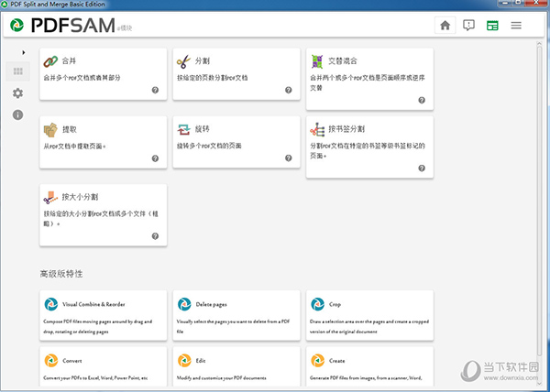Click the 合并 chain-link merge icon
The image size is (550, 392).
[50, 61]
